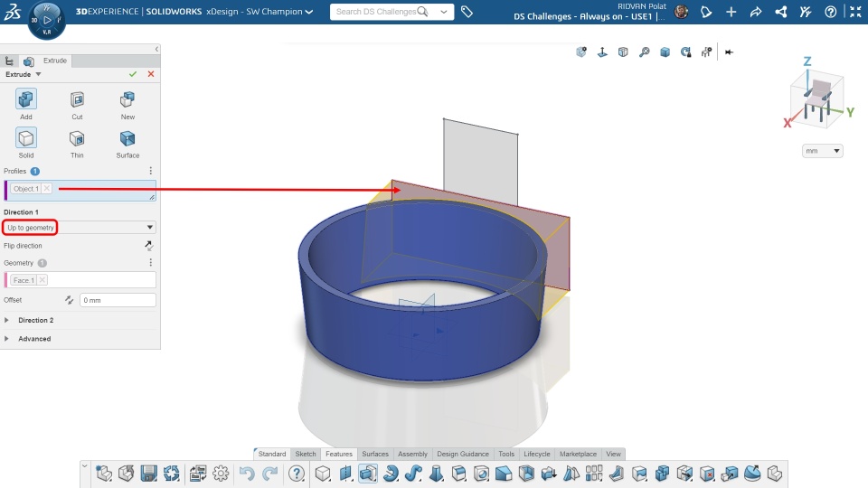This screenshot has height=488, width=868.
Task: Click the Save floppy disk icon
Action: [149, 474]
